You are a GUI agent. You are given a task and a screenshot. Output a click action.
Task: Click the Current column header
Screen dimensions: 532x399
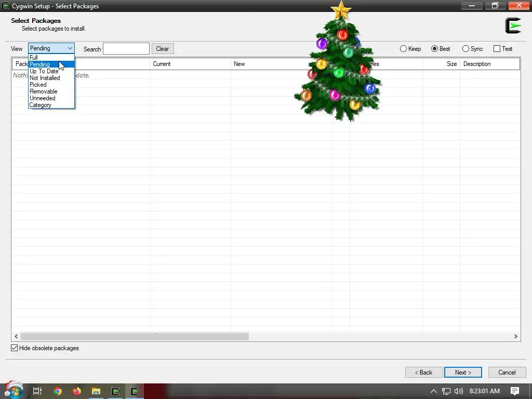pyautogui.click(x=190, y=64)
